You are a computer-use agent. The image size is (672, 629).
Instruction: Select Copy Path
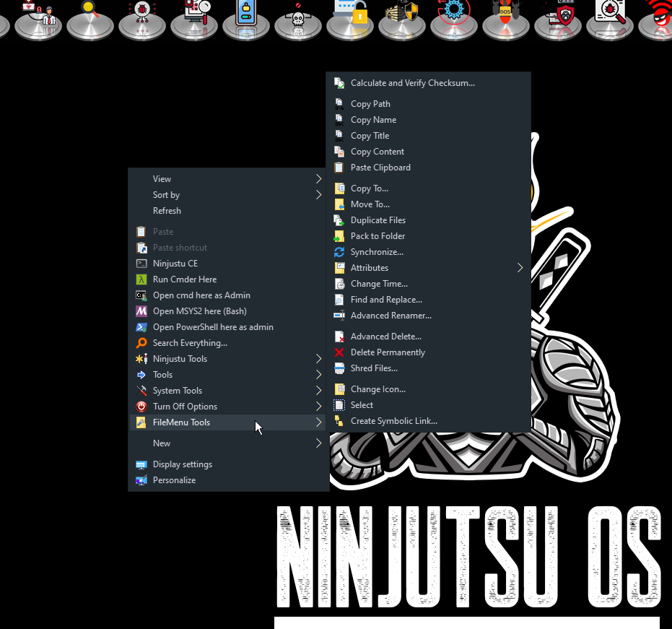[x=428, y=104]
